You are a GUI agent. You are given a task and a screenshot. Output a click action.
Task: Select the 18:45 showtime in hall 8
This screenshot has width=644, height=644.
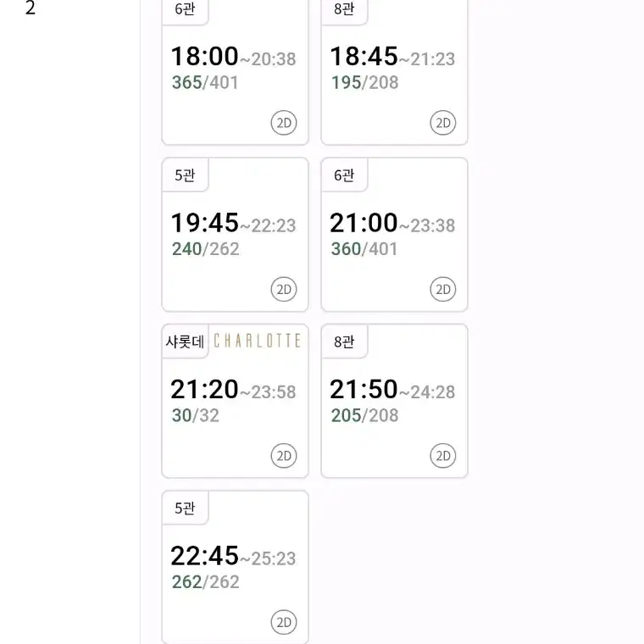(394, 71)
